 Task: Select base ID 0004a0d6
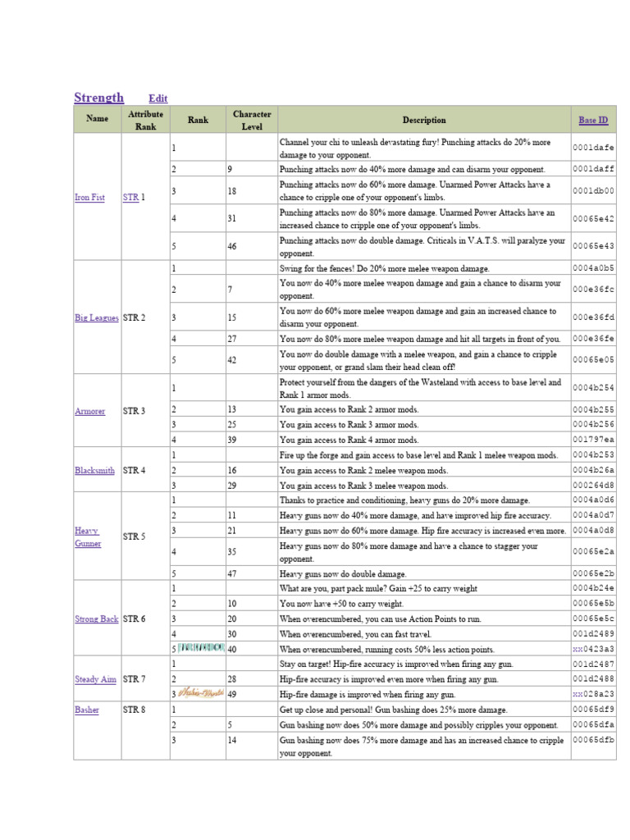coord(594,500)
